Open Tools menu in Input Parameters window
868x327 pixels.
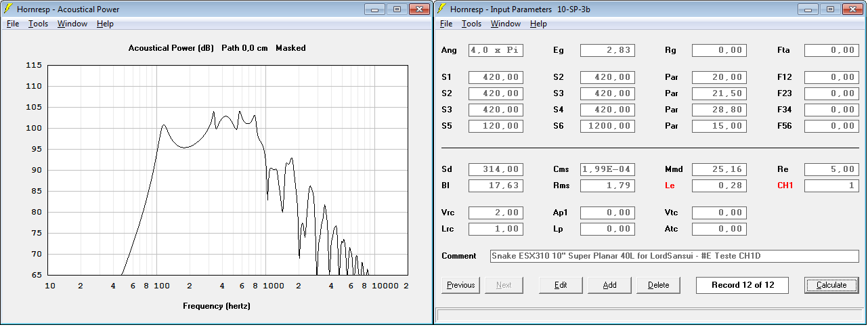tap(471, 24)
